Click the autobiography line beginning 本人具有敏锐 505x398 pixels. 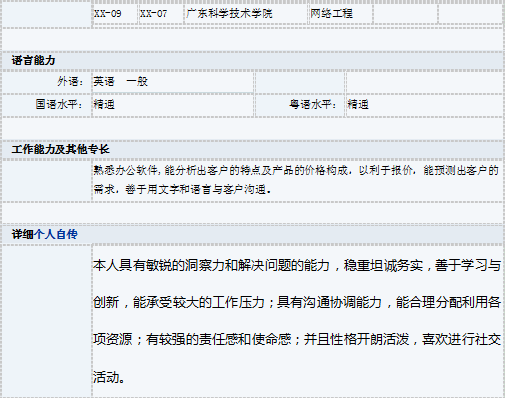tap(297, 265)
